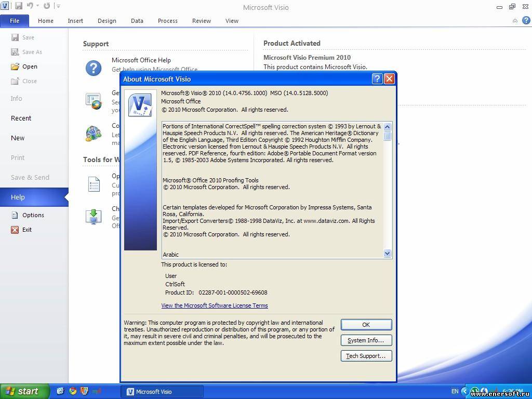Expand hidden system tray icons
Screen dimensions: 532x399
tap(465, 391)
